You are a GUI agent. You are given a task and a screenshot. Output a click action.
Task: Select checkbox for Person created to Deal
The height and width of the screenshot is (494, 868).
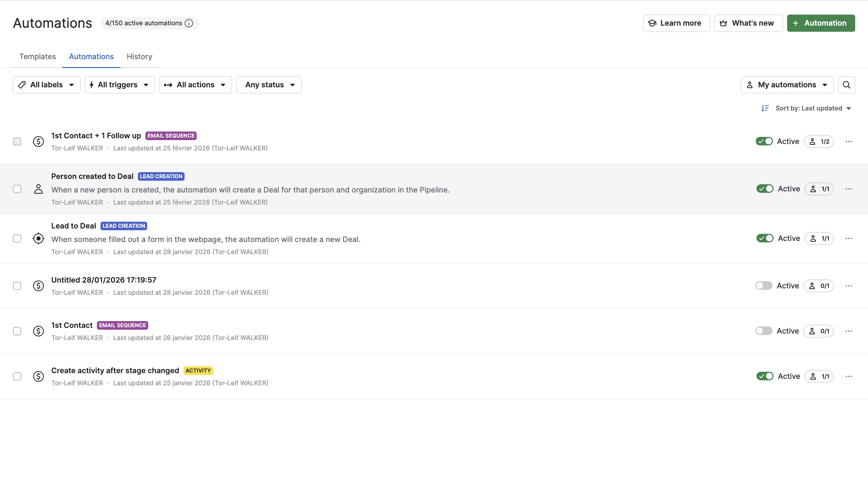click(17, 189)
